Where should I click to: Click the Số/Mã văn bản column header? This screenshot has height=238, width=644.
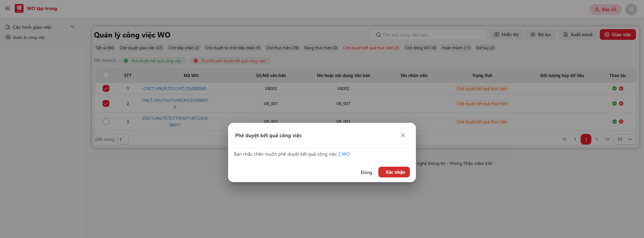[271, 76]
